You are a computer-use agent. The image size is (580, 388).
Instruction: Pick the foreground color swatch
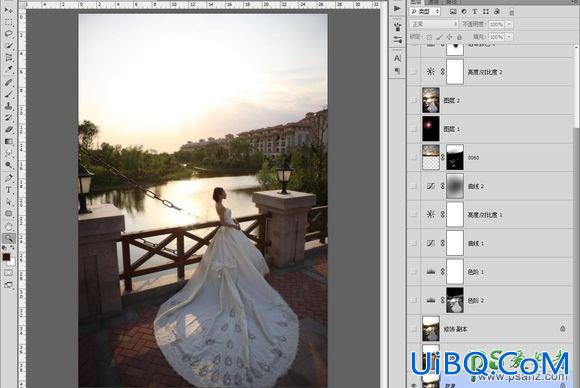6,257
